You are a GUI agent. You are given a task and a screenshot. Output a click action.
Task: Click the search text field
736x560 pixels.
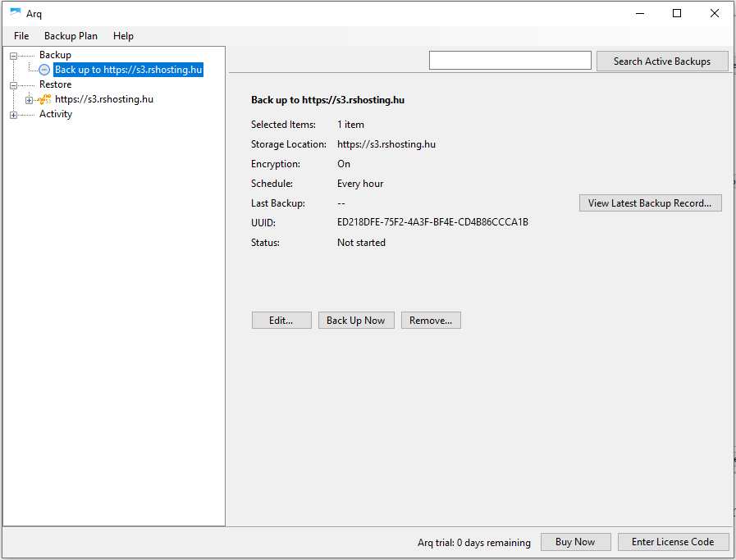(x=510, y=61)
